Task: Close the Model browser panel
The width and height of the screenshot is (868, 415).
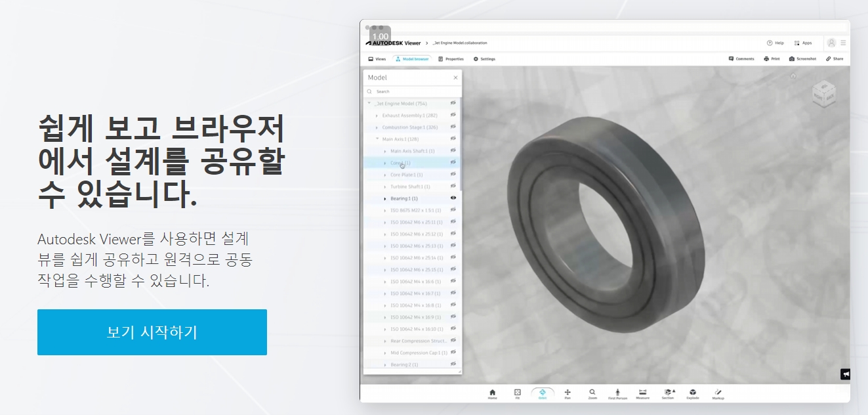Action: coord(456,77)
